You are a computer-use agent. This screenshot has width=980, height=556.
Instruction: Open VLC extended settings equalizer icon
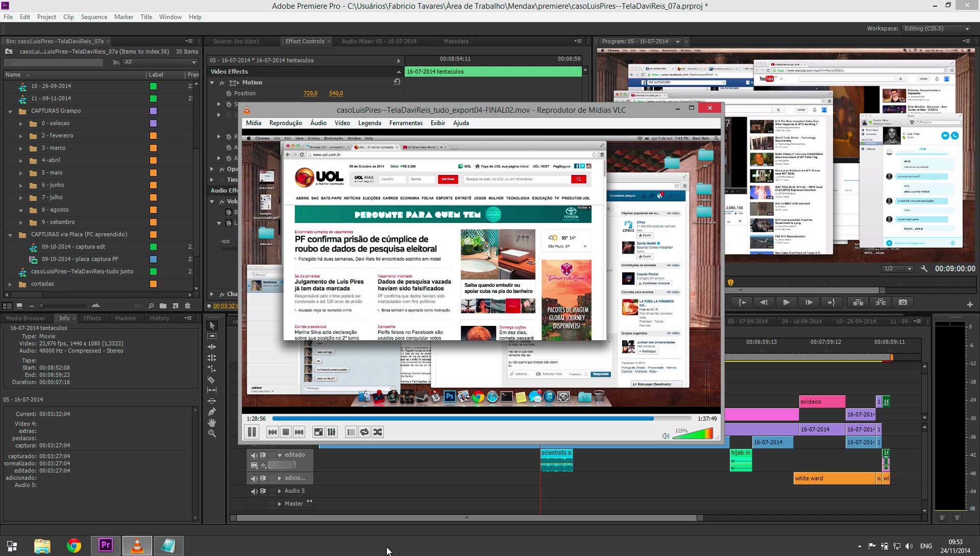(332, 432)
